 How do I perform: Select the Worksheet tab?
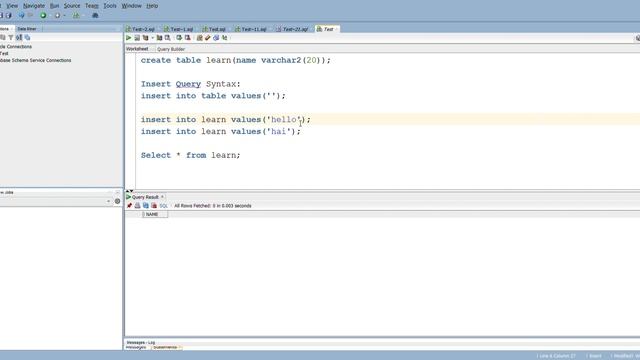coord(137,49)
